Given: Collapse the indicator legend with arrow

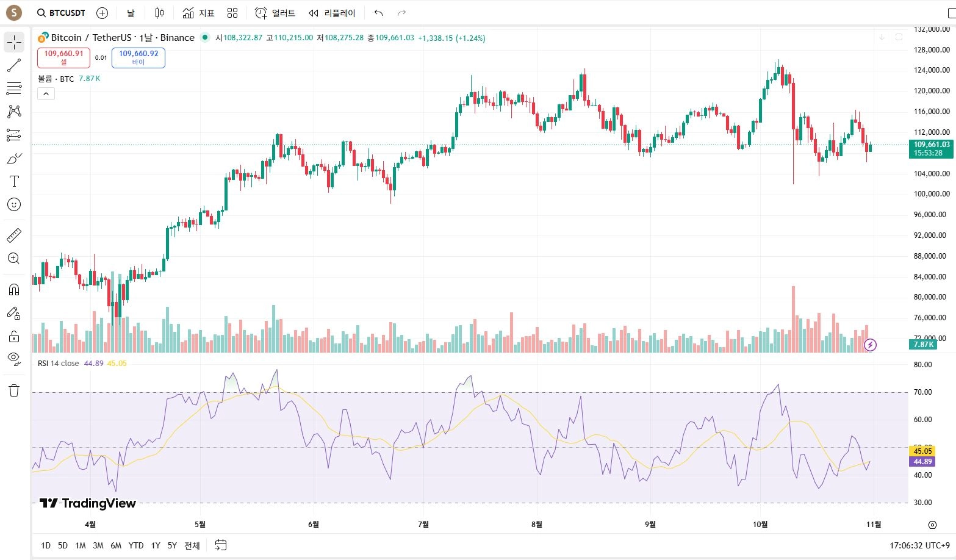Looking at the screenshot, I should (x=46, y=93).
